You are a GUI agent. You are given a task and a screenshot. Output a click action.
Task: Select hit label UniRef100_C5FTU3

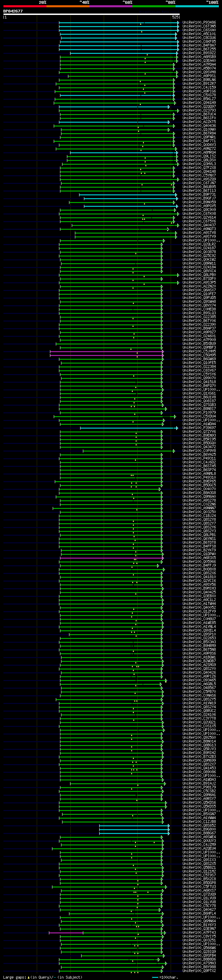(199, 887)
